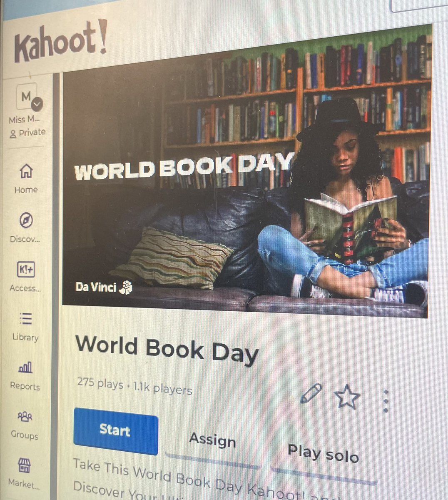Screen dimensions: 448x500
Task: Click the Play solo button
Action: pyautogui.click(x=324, y=453)
